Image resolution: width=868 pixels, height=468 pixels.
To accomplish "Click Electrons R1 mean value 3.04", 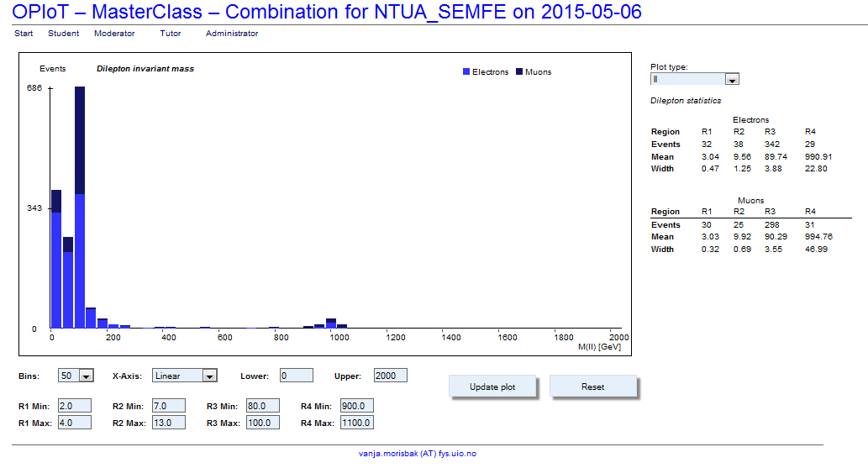I will pos(710,157).
